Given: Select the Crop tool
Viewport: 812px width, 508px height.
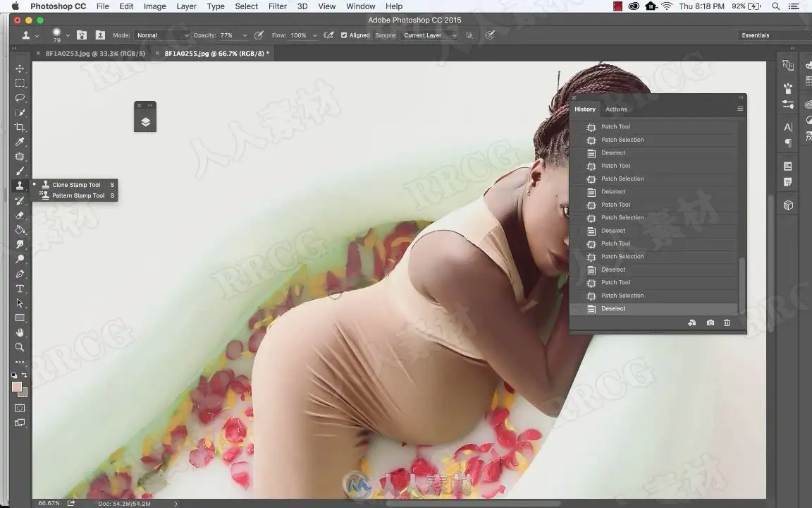Looking at the screenshot, I should tap(20, 127).
